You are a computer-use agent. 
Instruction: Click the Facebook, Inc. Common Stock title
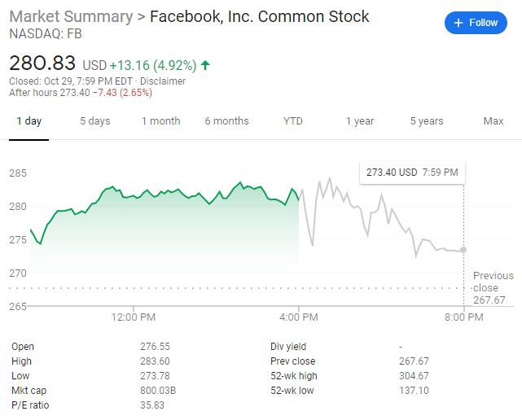[x=259, y=16]
